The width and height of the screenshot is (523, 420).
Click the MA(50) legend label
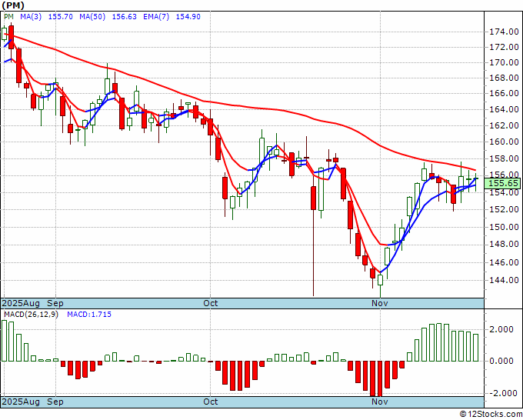pos(92,16)
